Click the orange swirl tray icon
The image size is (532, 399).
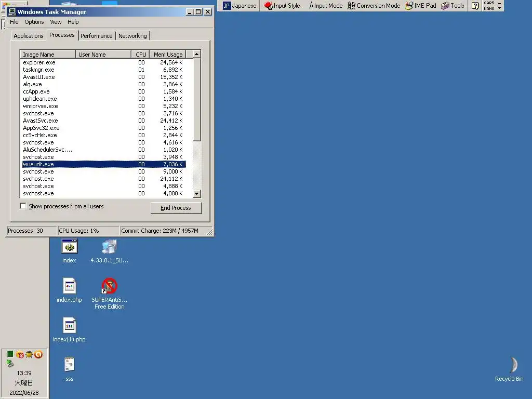tap(38, 354)
